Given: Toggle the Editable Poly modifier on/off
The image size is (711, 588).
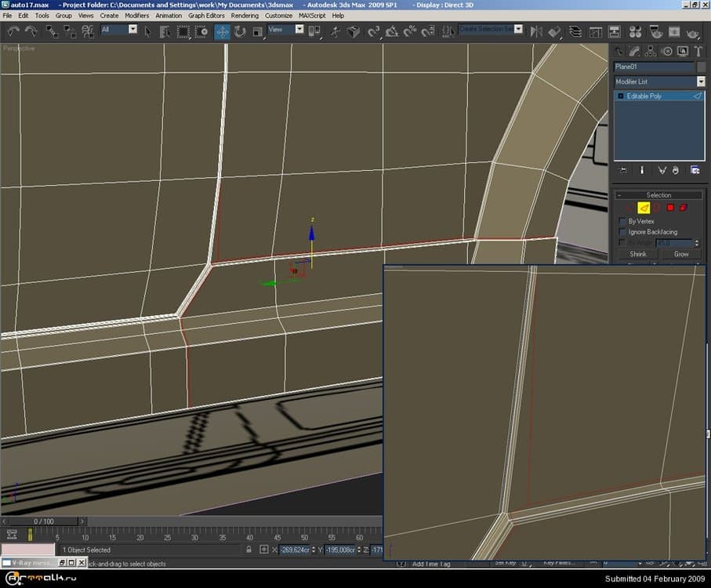Looking at the screenshot, I should (x=622, y=96).
